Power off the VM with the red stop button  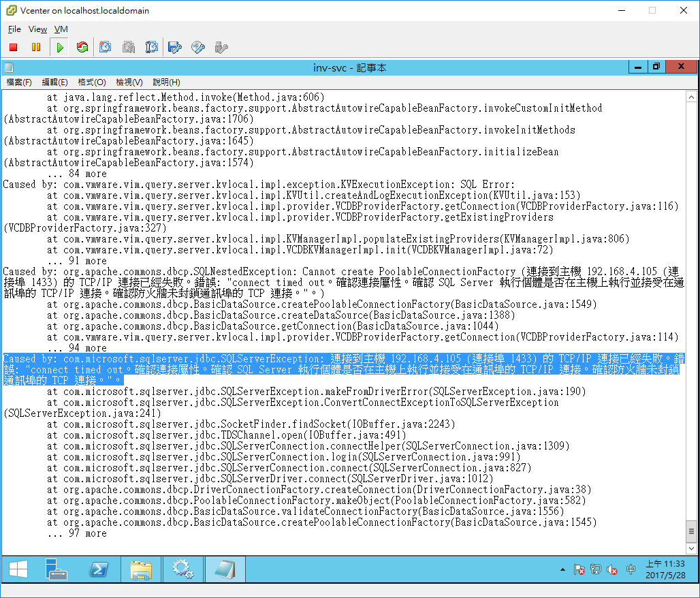point(14,48)
